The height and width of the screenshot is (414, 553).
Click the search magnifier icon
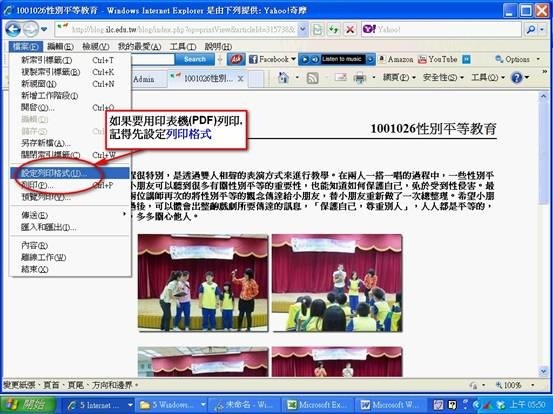tap(531, 30)
